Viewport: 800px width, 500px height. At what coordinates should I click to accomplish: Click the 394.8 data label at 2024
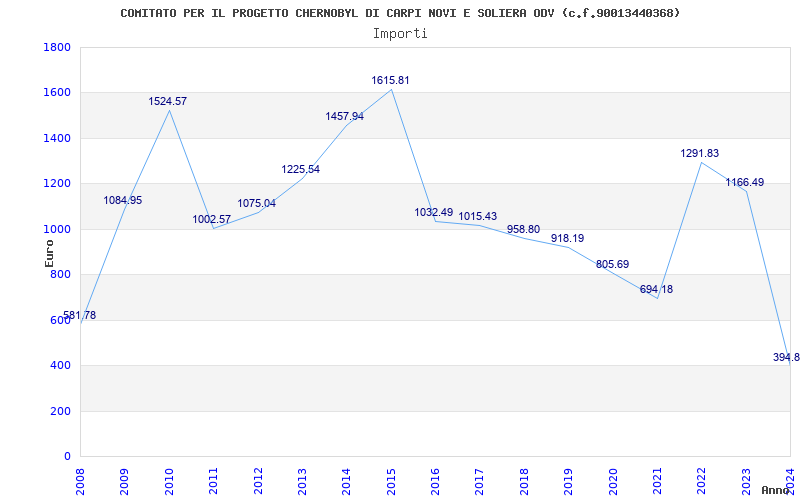point(786,357)
